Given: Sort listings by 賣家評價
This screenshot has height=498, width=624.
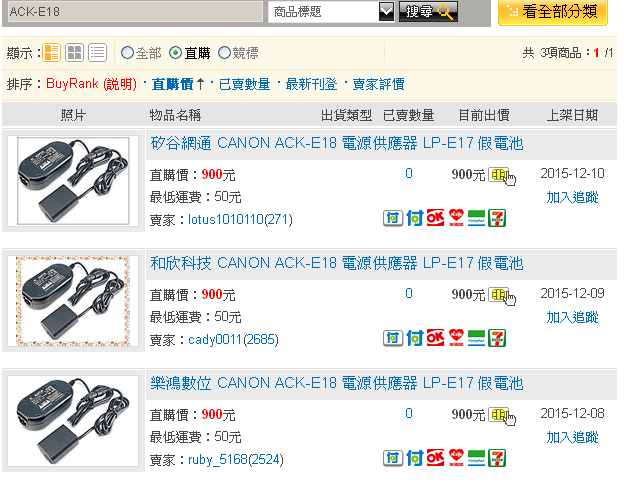Looking at the screenshot, I should click(378, 84).
